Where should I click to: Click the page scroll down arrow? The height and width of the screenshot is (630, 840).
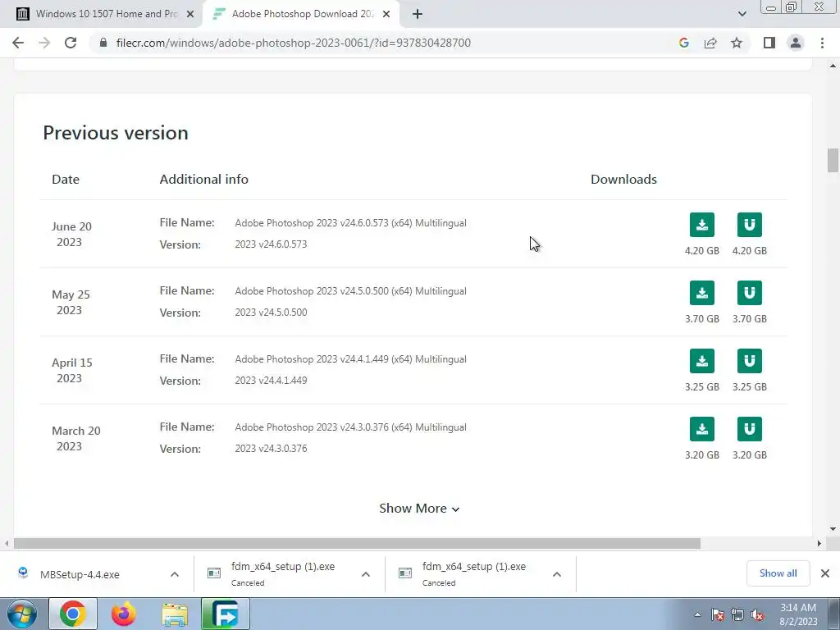(x=833, y=529)
